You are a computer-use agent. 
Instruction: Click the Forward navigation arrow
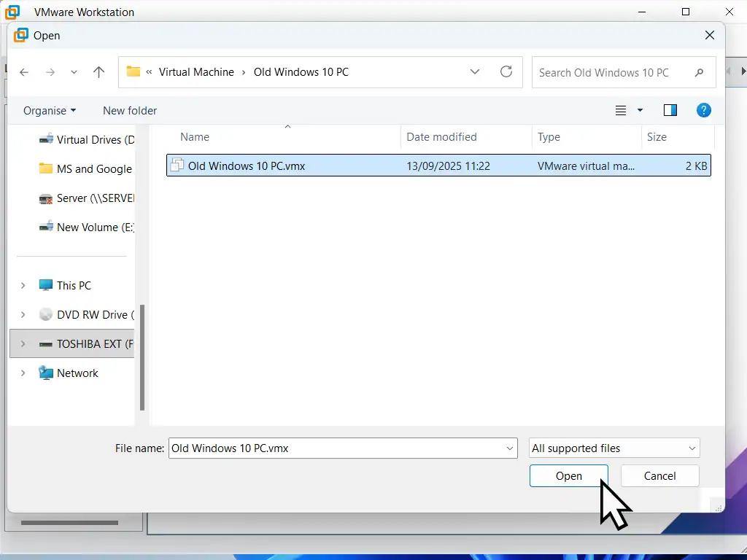click(x=50, y=72)
